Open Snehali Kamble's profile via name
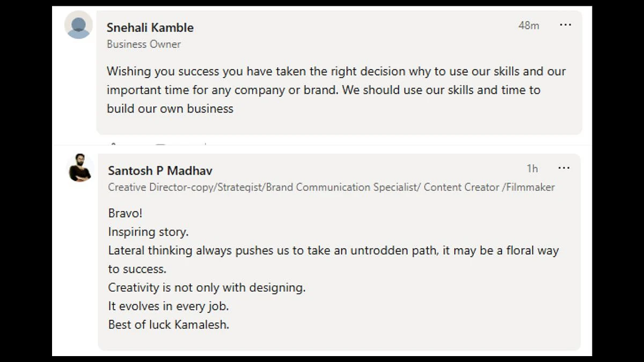This screenshot has width=644, height=362. (150, 27)
